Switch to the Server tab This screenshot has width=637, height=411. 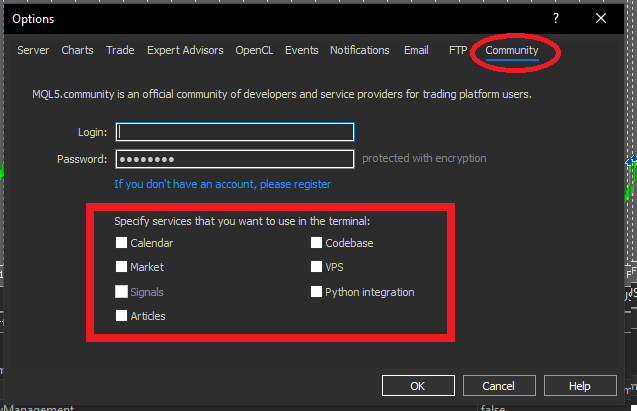[33, 50]
